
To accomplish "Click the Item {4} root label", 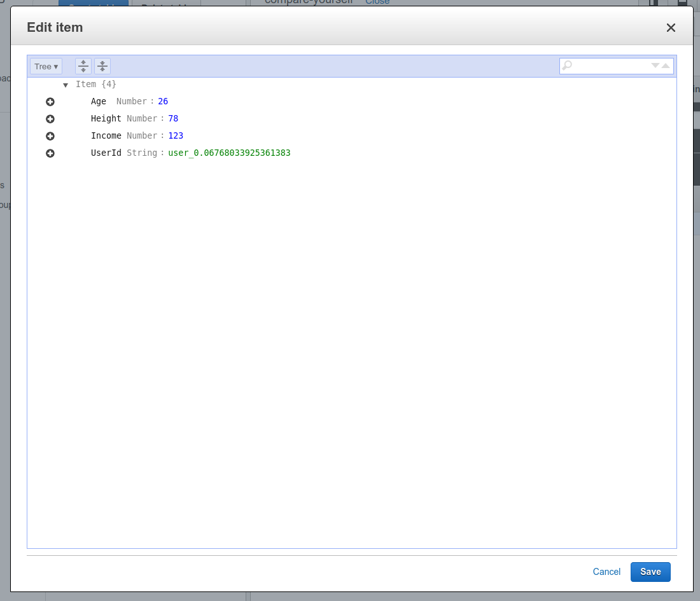I will click(x=96, y=84).
